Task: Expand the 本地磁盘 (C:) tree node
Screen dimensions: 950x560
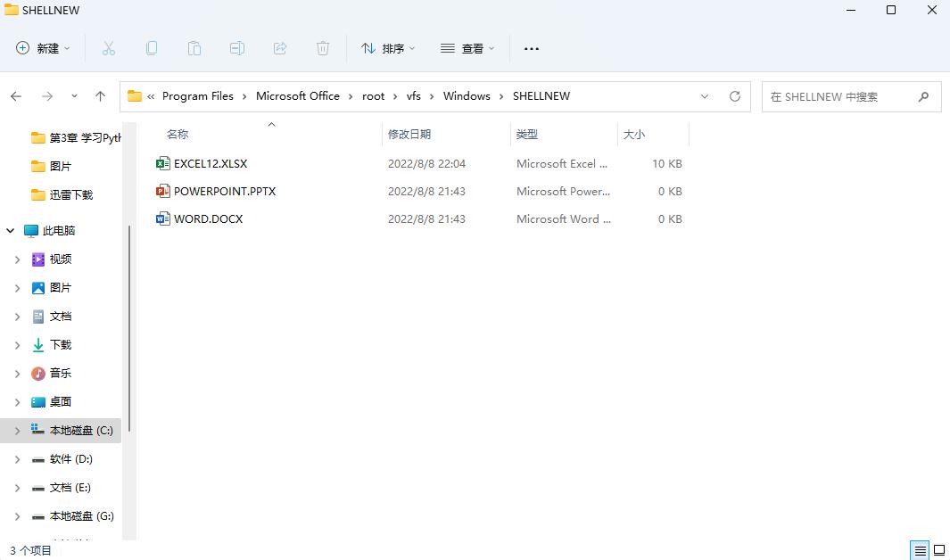Action: 17,431
